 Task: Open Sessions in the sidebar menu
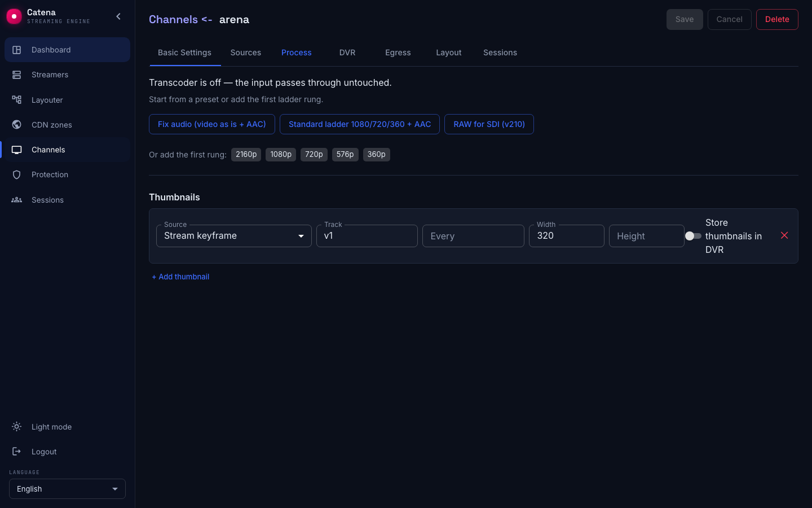[67, 200]
